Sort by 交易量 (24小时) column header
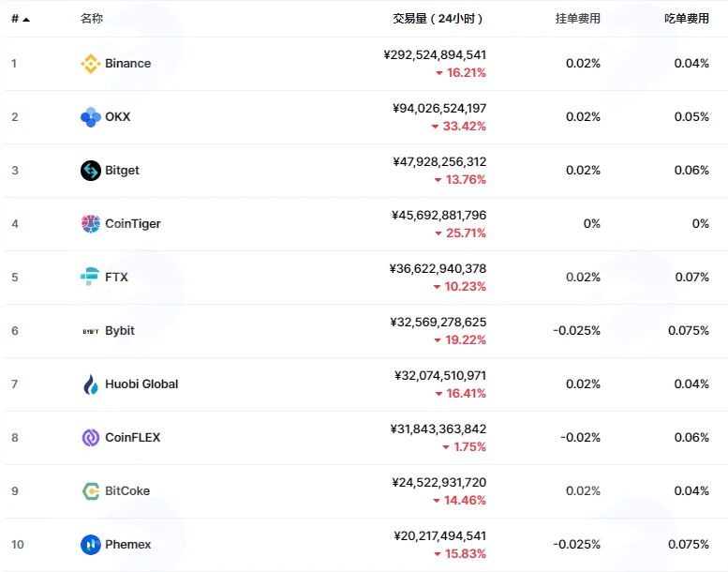This screenshot has width=728, height=572. (438, 19)
